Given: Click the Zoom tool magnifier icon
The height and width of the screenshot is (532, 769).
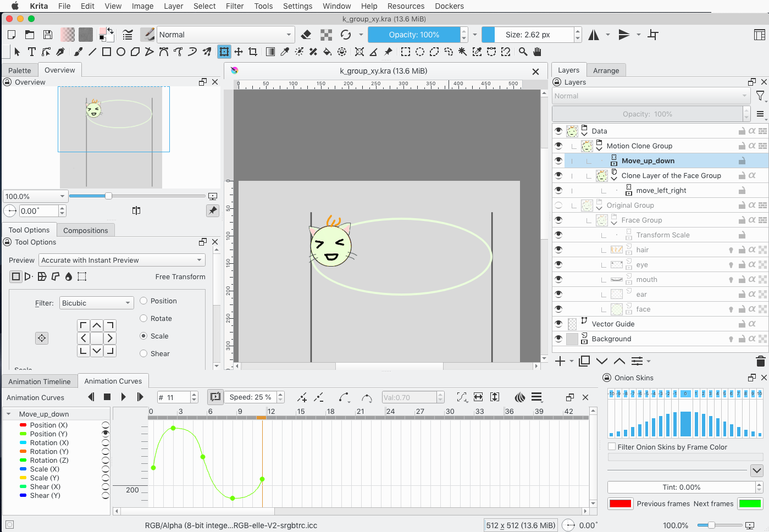Looking at the screenshot, I should click(x=523, y=52).
